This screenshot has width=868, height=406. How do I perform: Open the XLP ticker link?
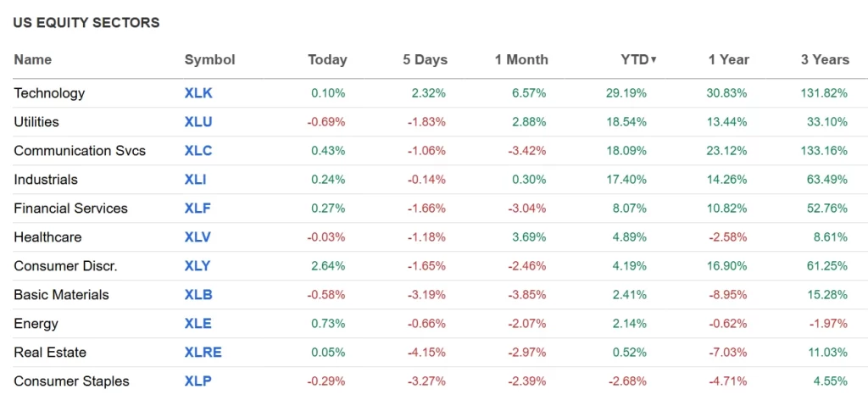point(198,381)
